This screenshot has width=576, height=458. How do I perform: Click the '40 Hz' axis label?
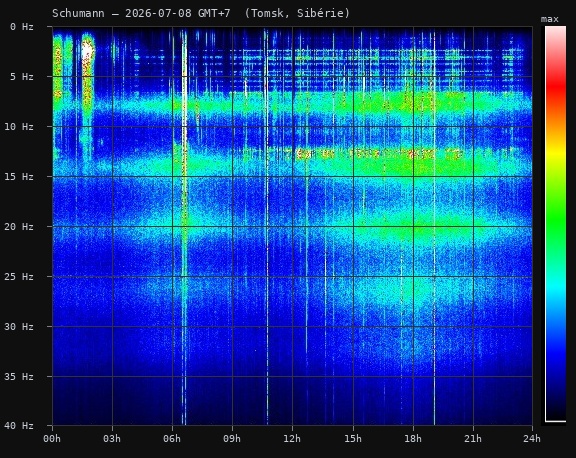[x=19, y=426]
